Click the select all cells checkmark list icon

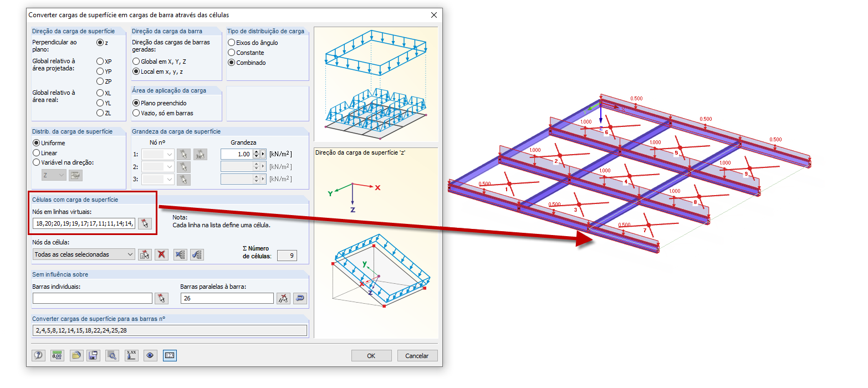click(197, 254)
